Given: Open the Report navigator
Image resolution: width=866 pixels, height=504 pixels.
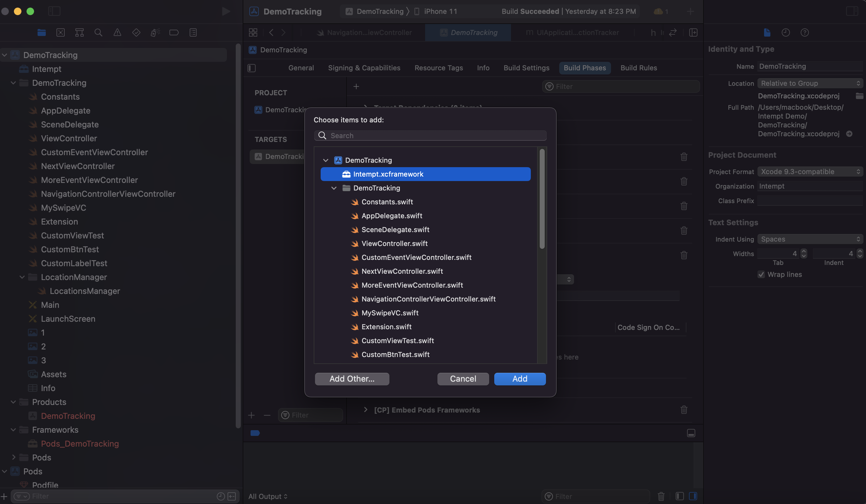Looking at the screenshot, I should pyautogui.click(x=193, y=32).
